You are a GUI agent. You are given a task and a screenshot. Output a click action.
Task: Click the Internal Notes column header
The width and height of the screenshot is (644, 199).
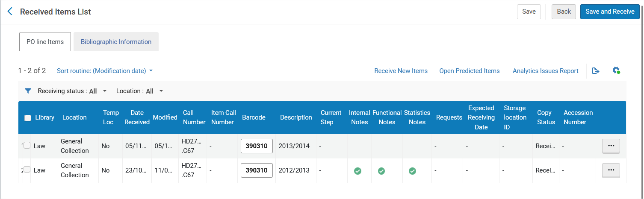359,117
